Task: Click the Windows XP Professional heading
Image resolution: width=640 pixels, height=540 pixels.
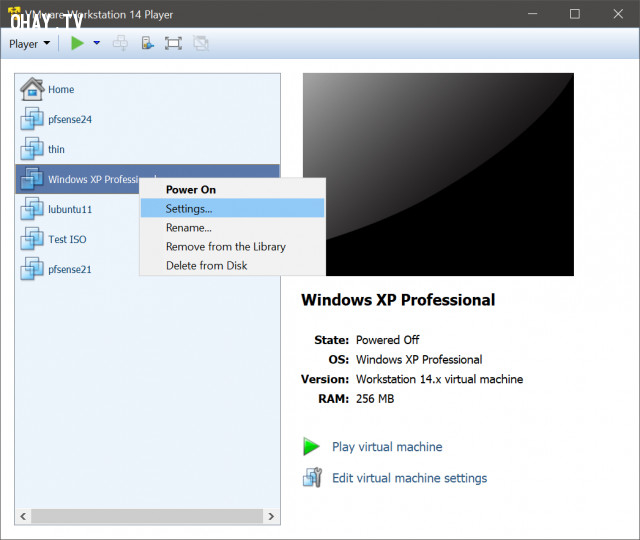Action: (x=398, y=300)
